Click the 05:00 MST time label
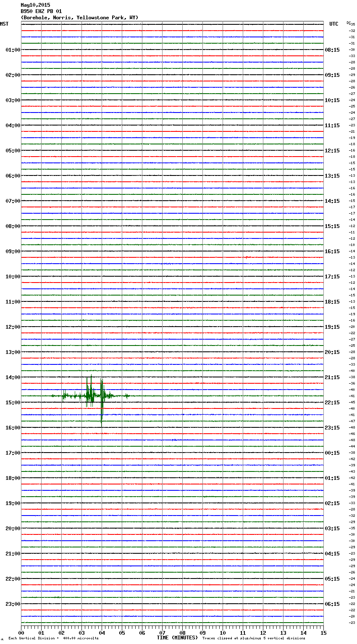 pos(13,151)
